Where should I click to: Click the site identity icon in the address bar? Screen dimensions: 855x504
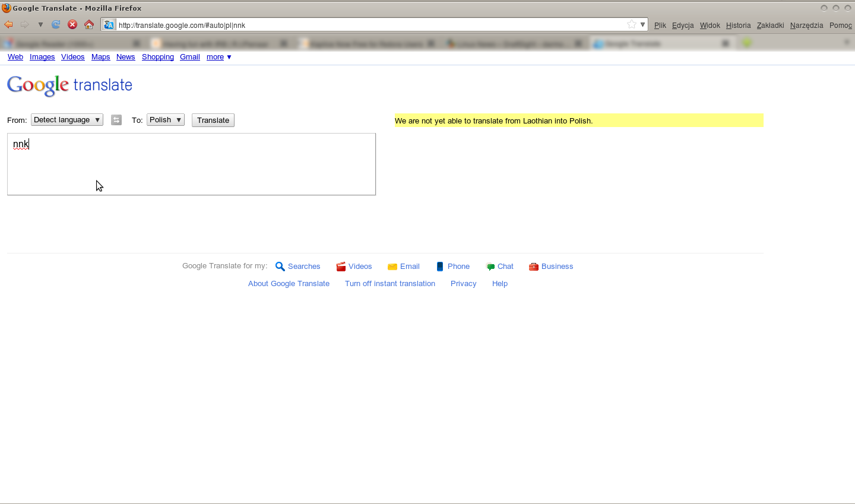(x=109, y=25)
